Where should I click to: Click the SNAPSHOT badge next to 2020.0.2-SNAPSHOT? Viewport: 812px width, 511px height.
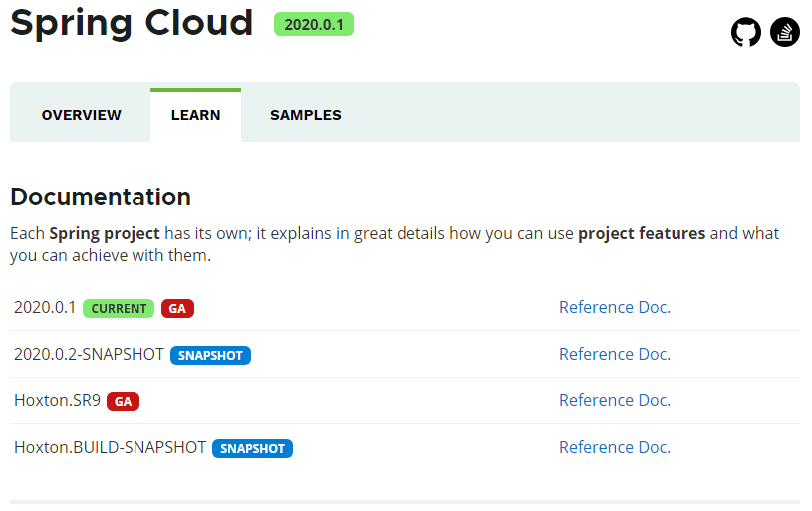tap(211, 356)
